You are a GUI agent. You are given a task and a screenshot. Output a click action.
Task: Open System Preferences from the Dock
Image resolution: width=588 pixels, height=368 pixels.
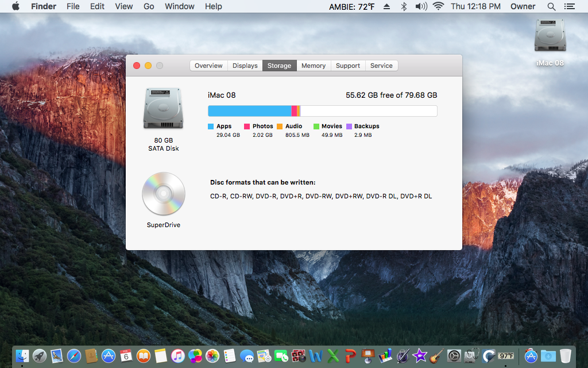[454, 355]
